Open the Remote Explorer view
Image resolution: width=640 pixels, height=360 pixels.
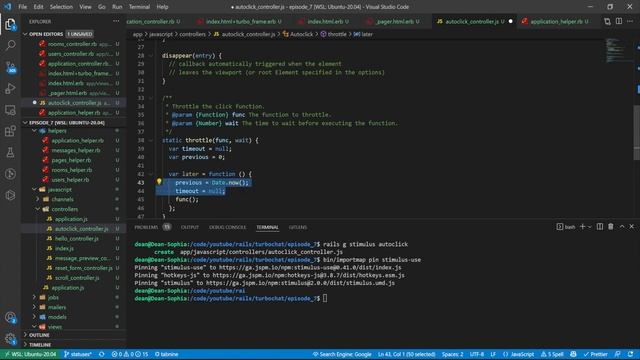[x=10, y=110]
